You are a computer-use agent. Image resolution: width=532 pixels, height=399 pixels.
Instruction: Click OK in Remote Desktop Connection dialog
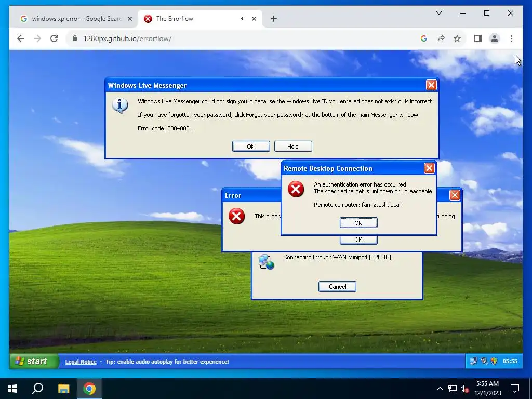[358, 222]
